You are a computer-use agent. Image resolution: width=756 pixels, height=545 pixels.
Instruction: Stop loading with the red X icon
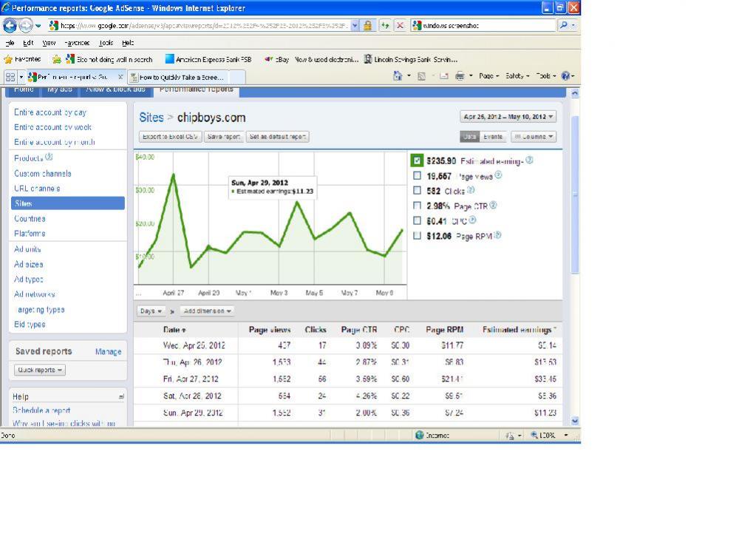[400, 26]
